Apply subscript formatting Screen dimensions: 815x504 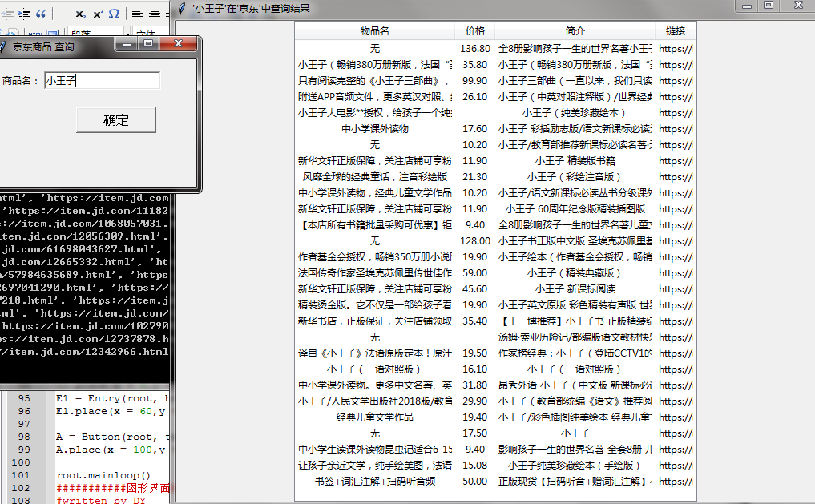[81, 14]
